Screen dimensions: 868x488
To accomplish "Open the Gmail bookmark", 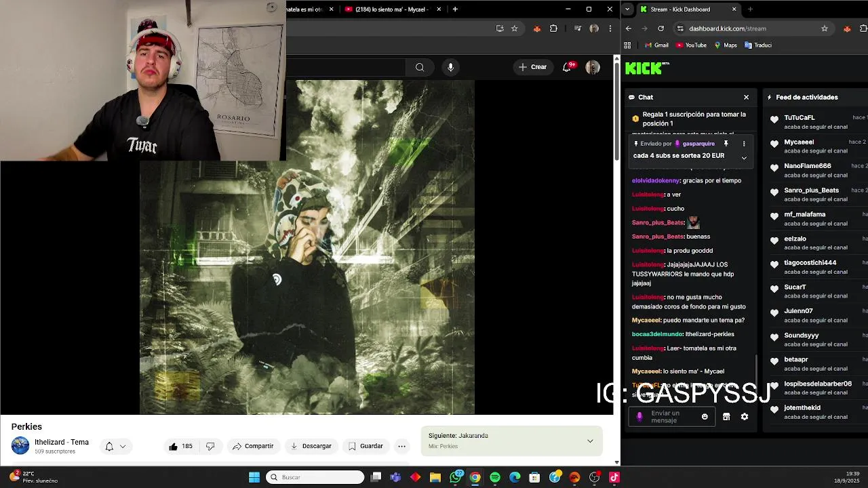I will coord(656,45).
